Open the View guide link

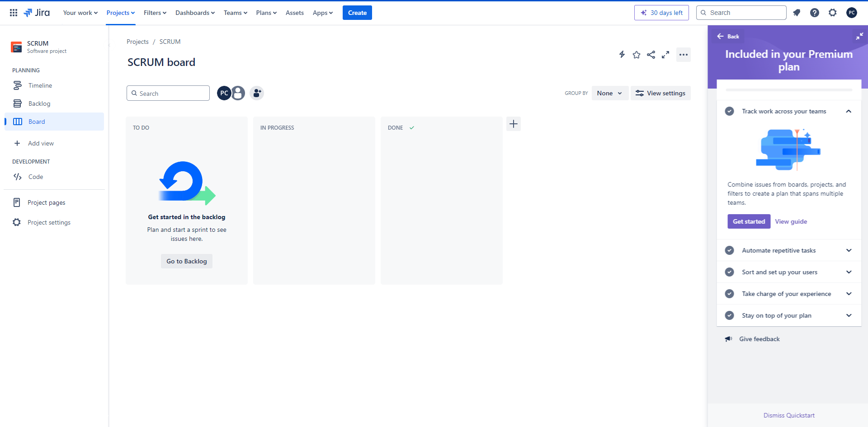[x=791, y=221]
